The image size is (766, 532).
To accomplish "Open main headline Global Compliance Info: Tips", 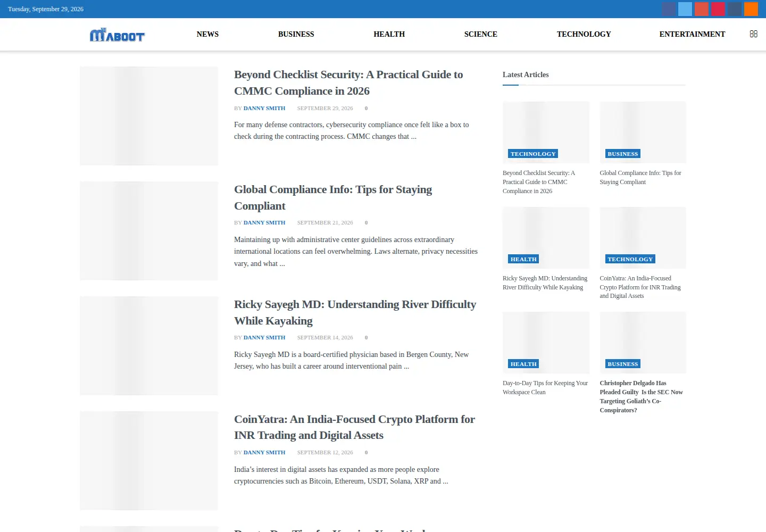I will (x=333, y=198).
